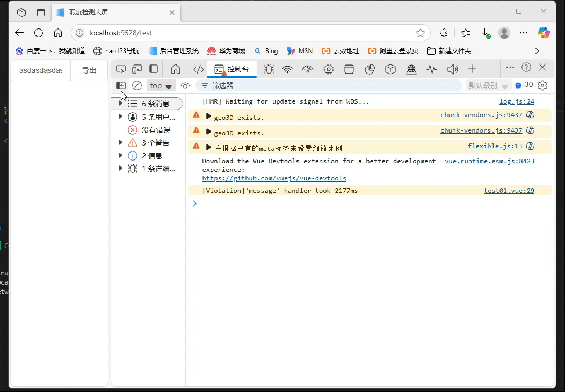Expand first geo3D exists warning
This screenshot has height=392, width=565.
208,117
